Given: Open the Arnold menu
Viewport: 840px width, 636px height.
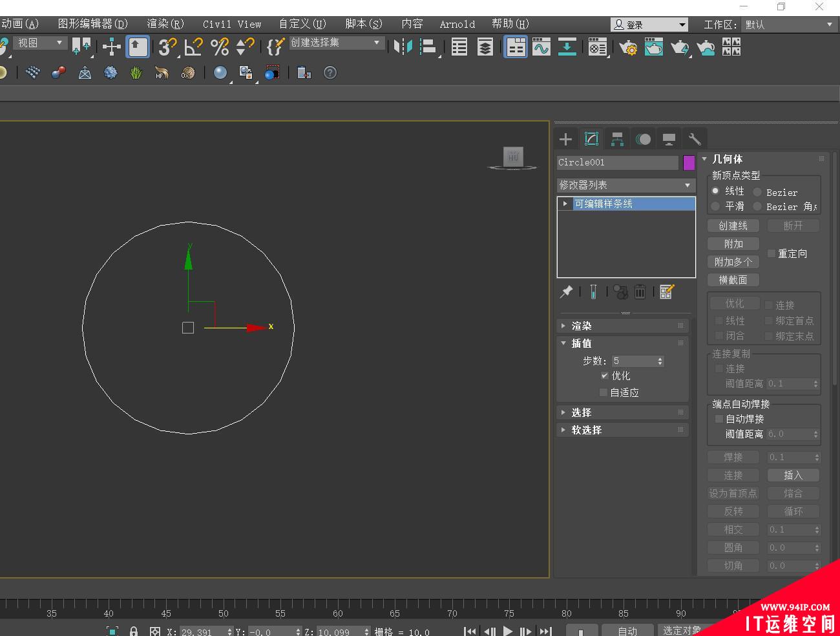Looking at the screenshot, I should [457, 24].
